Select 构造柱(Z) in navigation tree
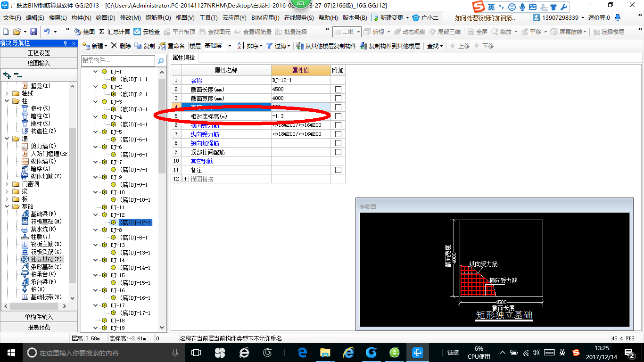Screen dimensions: 644x362 (39, 131)
